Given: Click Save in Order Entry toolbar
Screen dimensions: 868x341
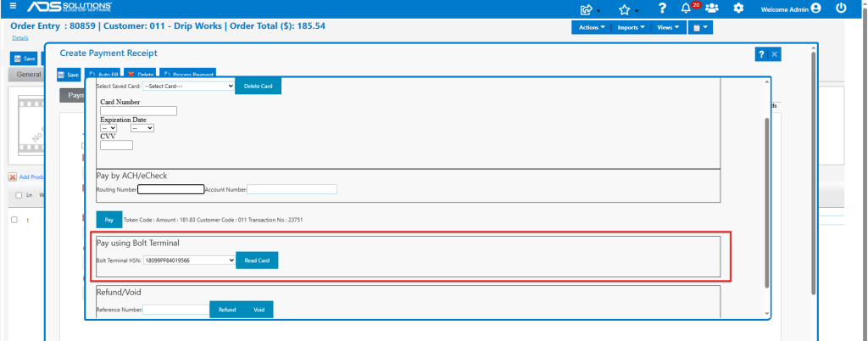Looking at the screenshot, I should click(25, 59).
